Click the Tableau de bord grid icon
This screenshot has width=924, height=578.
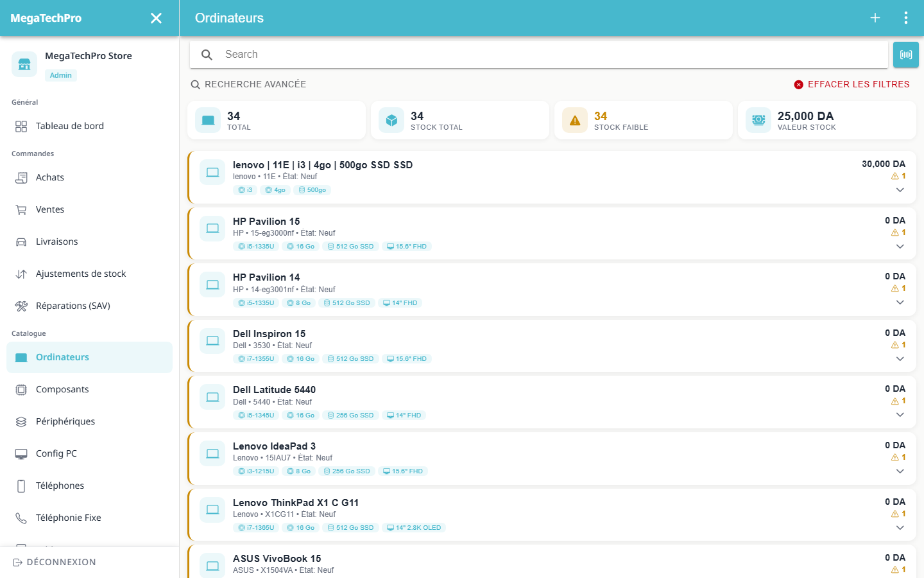(21, 127)
